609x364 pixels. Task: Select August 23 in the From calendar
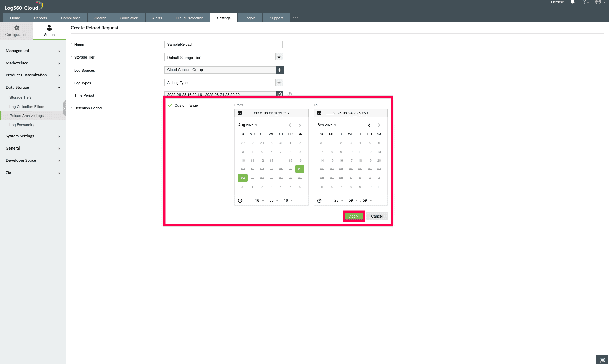click(300, 169)
